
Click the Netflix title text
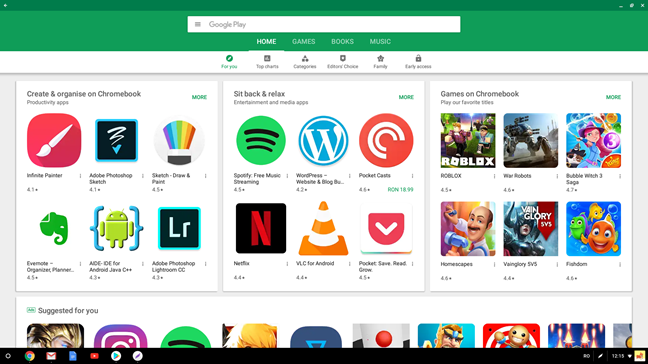241,263
